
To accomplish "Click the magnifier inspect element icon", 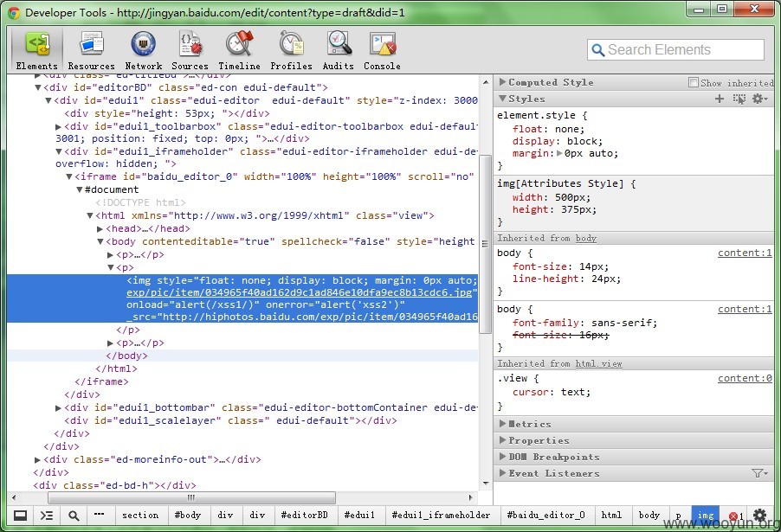I will [74, 515].
